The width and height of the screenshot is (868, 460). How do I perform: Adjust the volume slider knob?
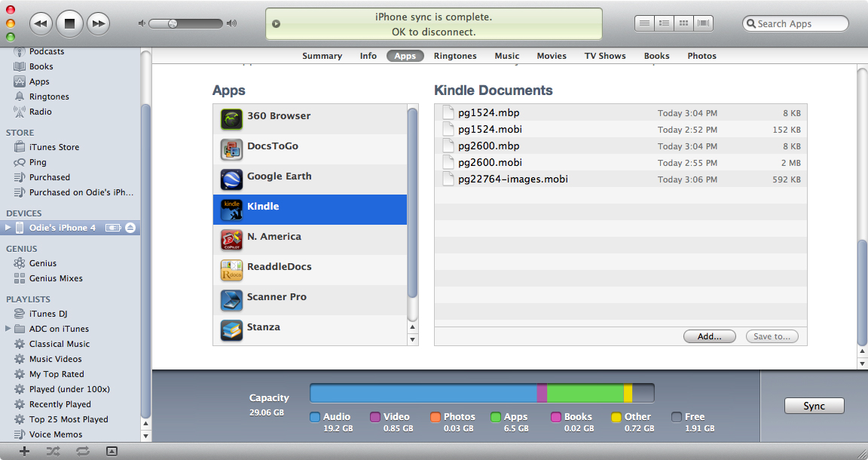tap(173, 23)
